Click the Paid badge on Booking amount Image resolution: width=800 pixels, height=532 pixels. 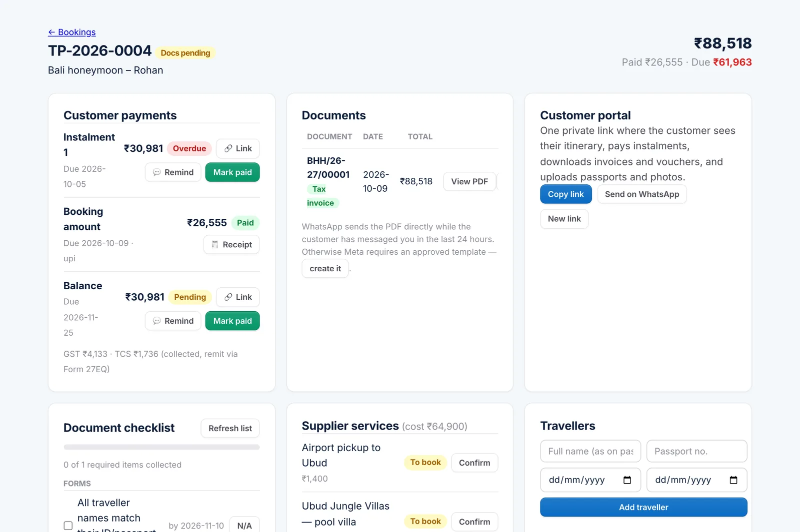point(245,223)
